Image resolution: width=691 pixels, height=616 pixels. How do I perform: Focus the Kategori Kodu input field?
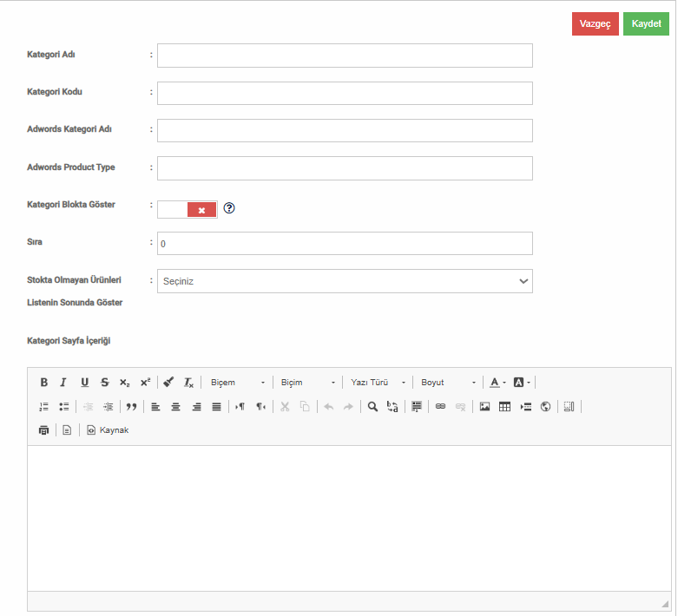[345, 93]
